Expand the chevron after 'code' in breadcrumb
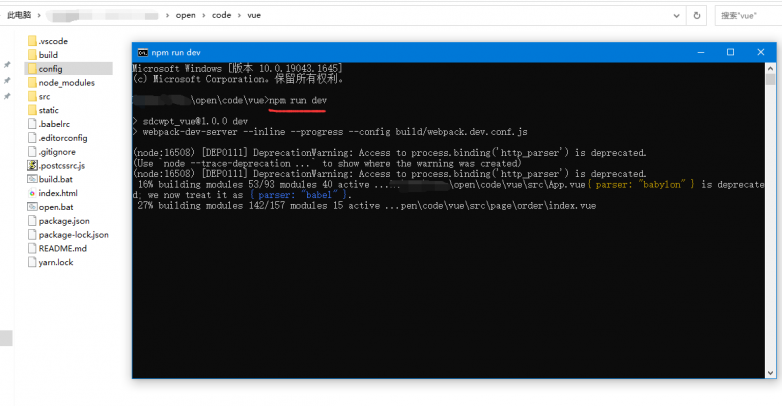The height and width of the screenshot is (406, 782). 238,15
